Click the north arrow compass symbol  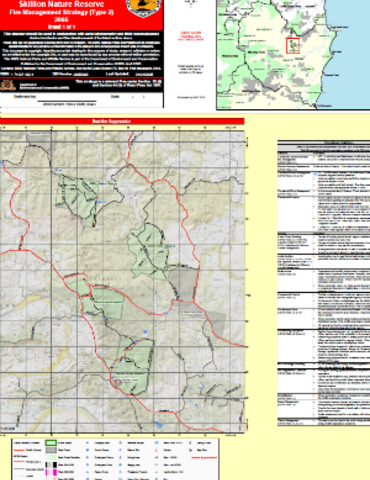pos(191,3)
